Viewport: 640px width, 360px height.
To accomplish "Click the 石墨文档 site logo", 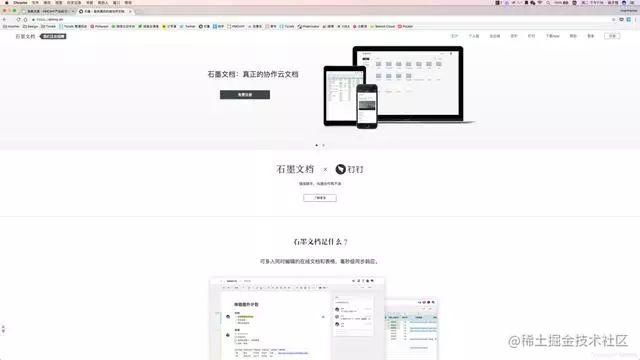I will pyautogui.click(x=25, y=36).
